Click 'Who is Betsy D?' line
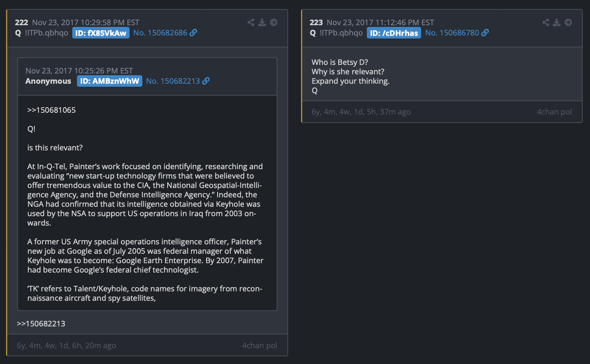This screenshot has height=364, width=590. click(340, 62)
